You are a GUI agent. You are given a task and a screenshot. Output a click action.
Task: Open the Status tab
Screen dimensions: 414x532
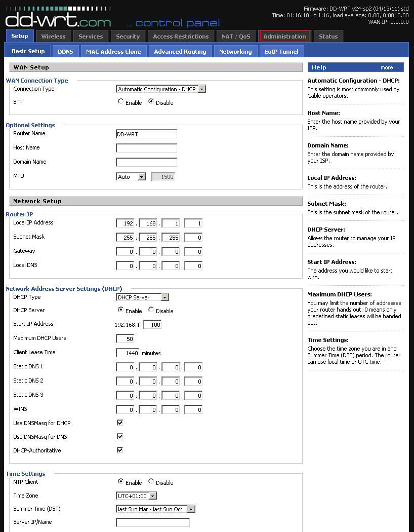click(x=328, y=36)
